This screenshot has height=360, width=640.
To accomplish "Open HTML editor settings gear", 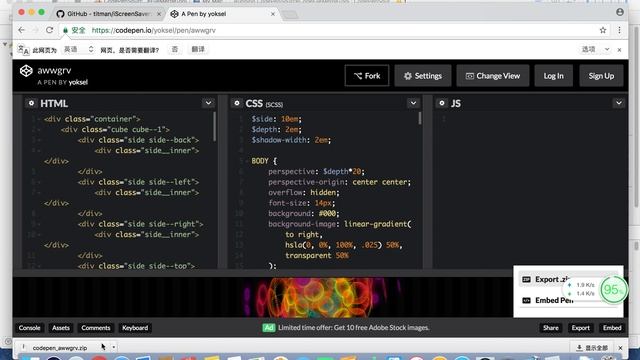I will 31,103.
